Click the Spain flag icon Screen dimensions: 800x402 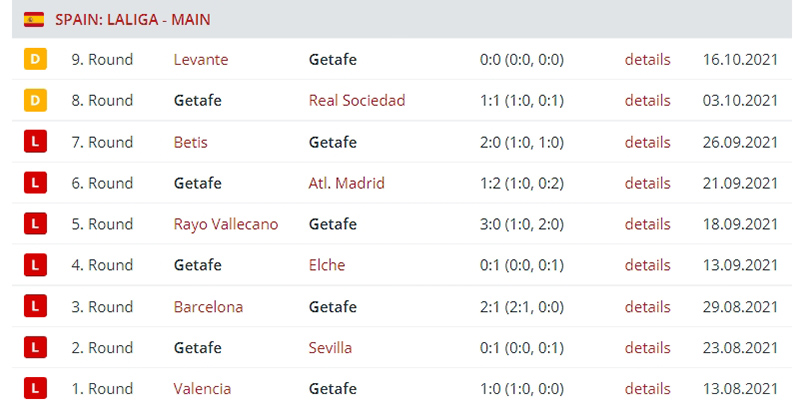34,19
